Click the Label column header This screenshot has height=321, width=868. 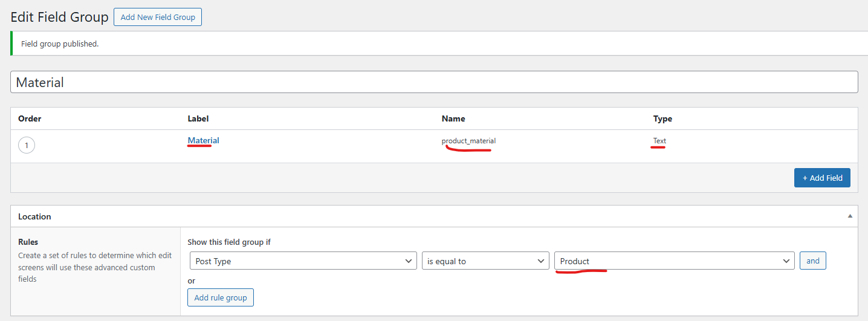pyautogui.click(x=198, y=118)
